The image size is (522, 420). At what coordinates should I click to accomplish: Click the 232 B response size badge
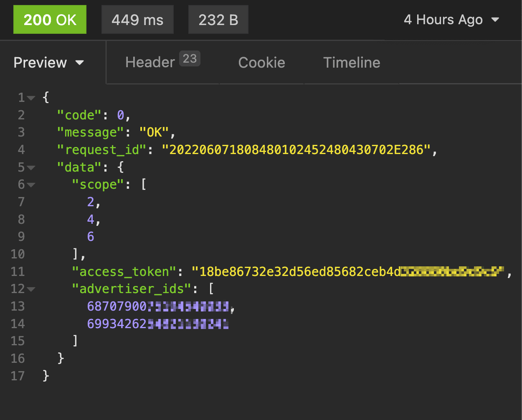tap(218, 20)
